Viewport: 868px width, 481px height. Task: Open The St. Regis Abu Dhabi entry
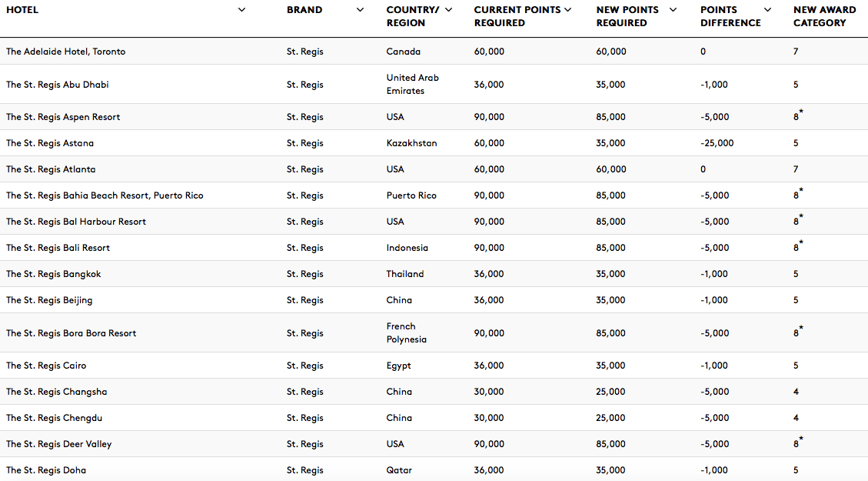point(58,85)
